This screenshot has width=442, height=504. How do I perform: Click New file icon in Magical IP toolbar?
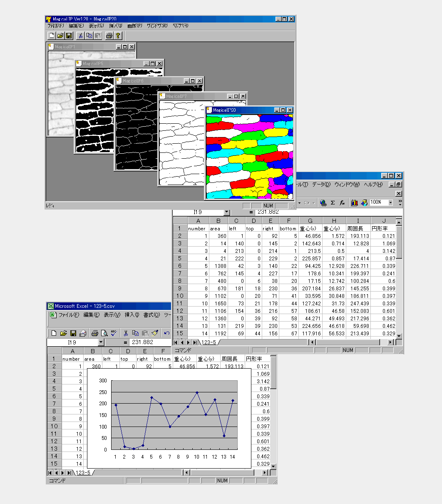pos(52,36)
